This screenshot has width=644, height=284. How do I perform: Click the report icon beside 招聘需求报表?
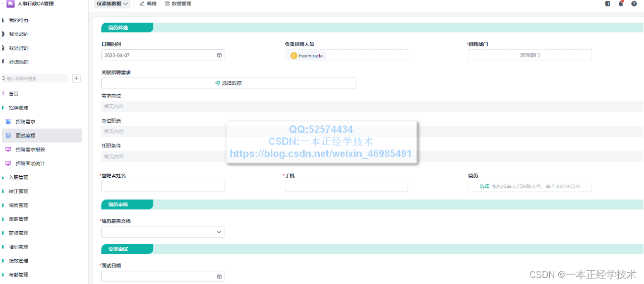(x=8, y=150)
